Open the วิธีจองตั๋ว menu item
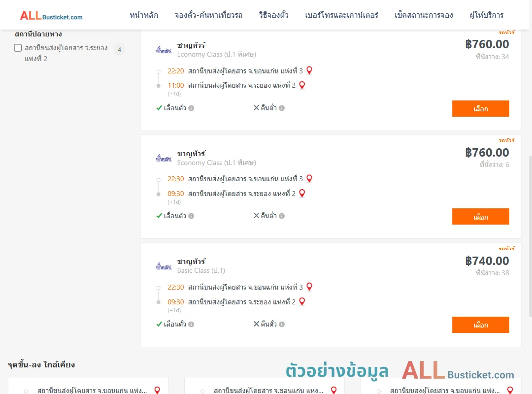This screenshot has width=532, height=394. (273, 15)
